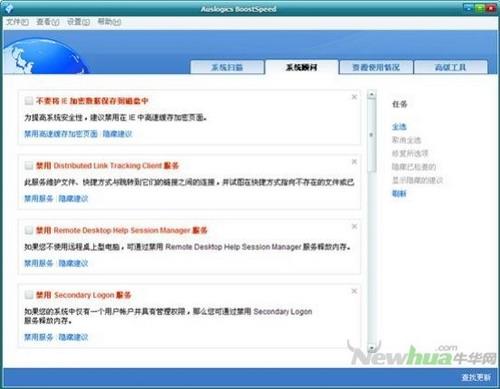Open the 帮助 menu
500x389 pixels.
(x=109, y=22)
